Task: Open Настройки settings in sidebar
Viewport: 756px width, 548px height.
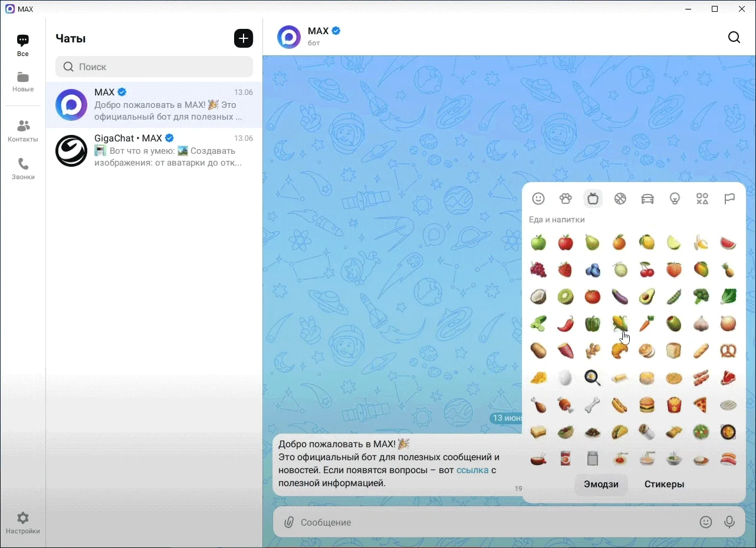Action: coord(23,523)
